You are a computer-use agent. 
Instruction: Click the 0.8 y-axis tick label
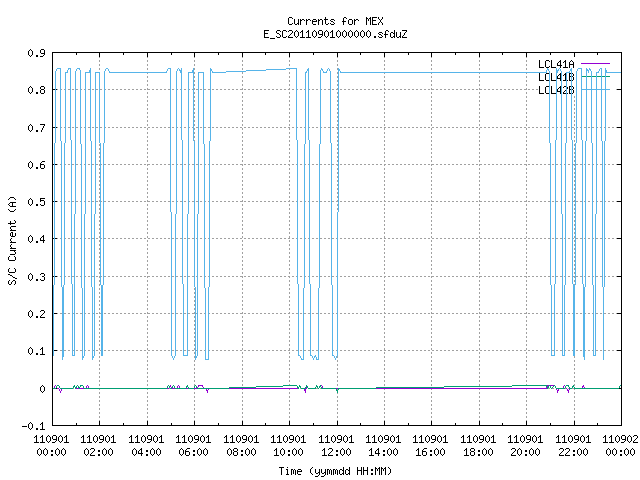tap(37, 90)
